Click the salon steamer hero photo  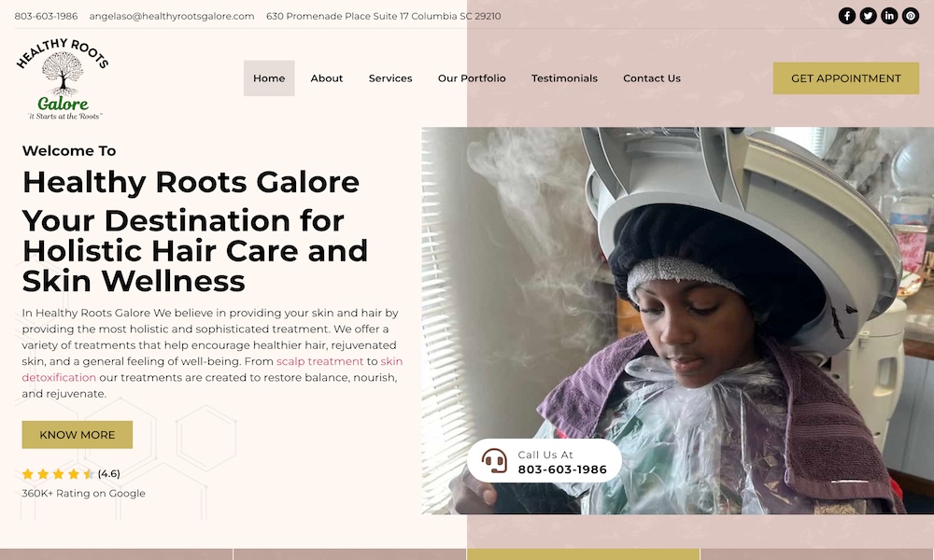click(x=678, y=320)
